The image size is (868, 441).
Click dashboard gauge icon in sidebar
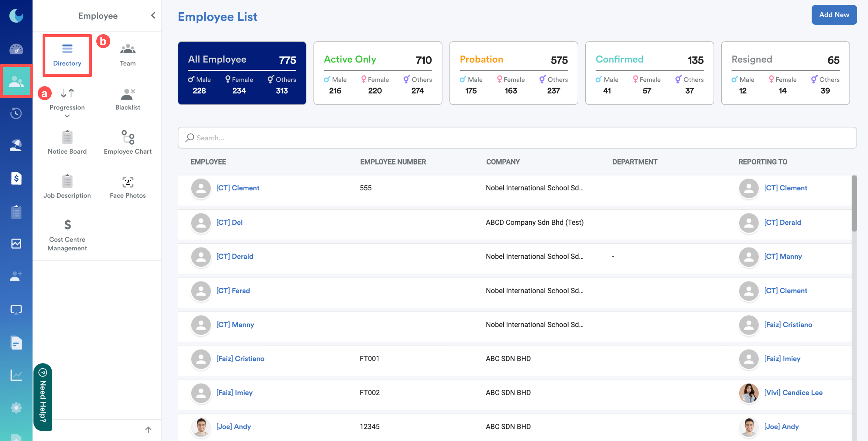point(16,49)
